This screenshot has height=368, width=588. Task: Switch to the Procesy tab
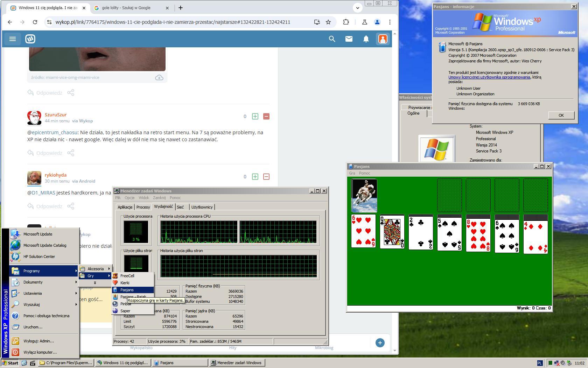(143, 207)
